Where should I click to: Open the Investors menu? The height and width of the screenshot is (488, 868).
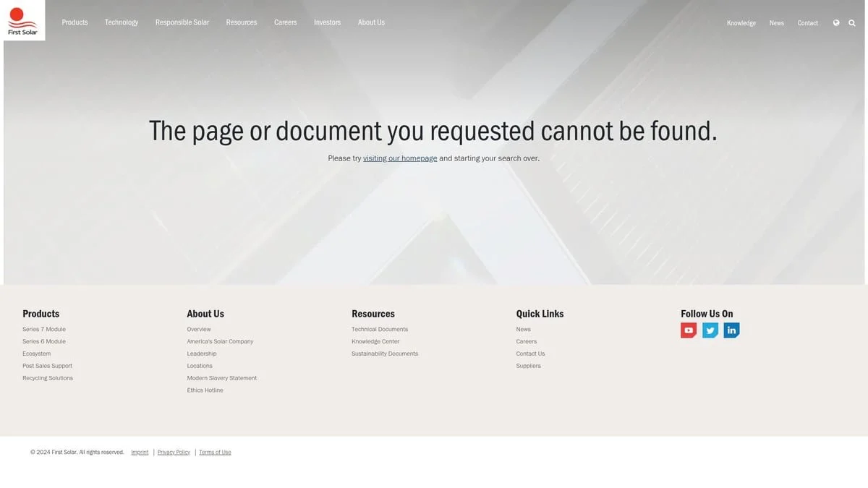(327, 22)
